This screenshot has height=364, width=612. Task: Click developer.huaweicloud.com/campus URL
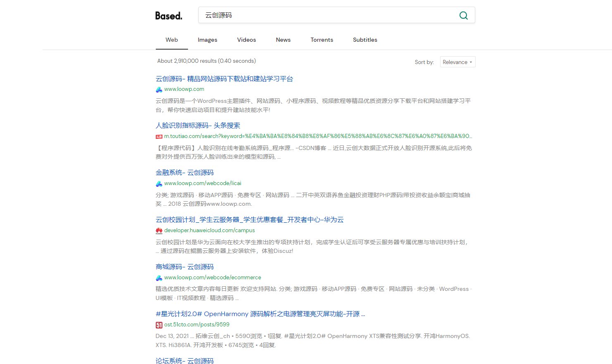click(x=210, y=231)
